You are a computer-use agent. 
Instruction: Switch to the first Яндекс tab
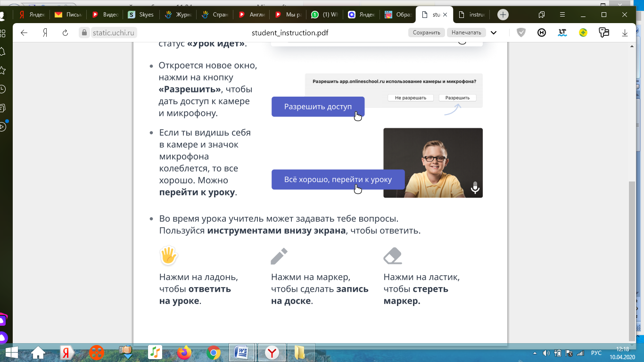coord(32,15)
